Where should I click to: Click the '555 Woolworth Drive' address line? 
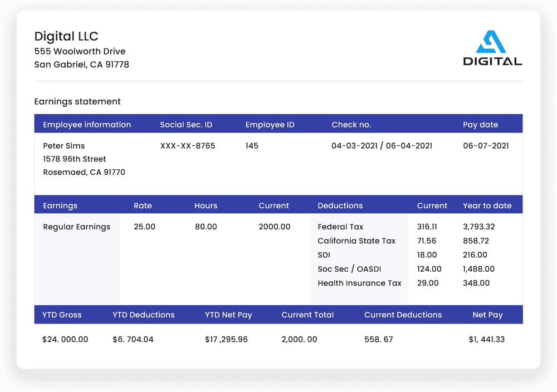pyautogui.click(x=80, y=51)
